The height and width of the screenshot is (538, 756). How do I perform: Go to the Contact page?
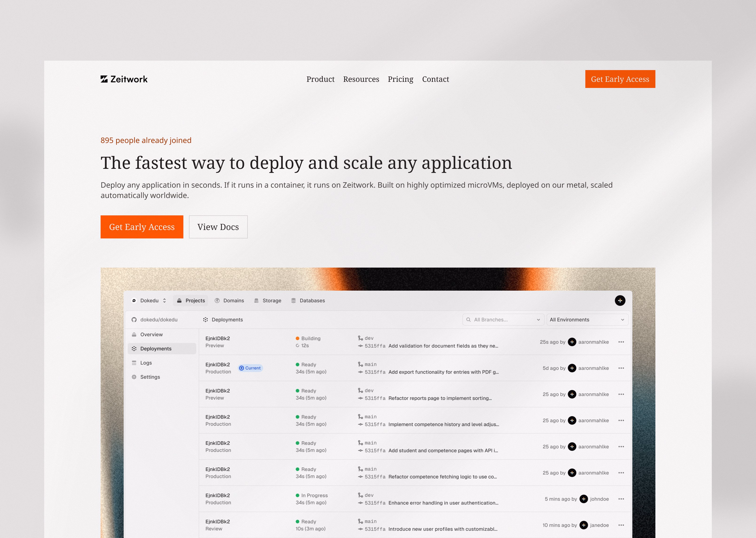(x=436, y=79)
